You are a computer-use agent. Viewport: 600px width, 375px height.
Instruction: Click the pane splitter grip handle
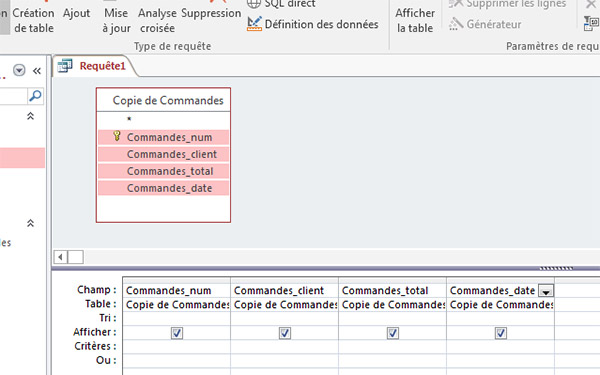pyautogui.click(x=556, y=268)
